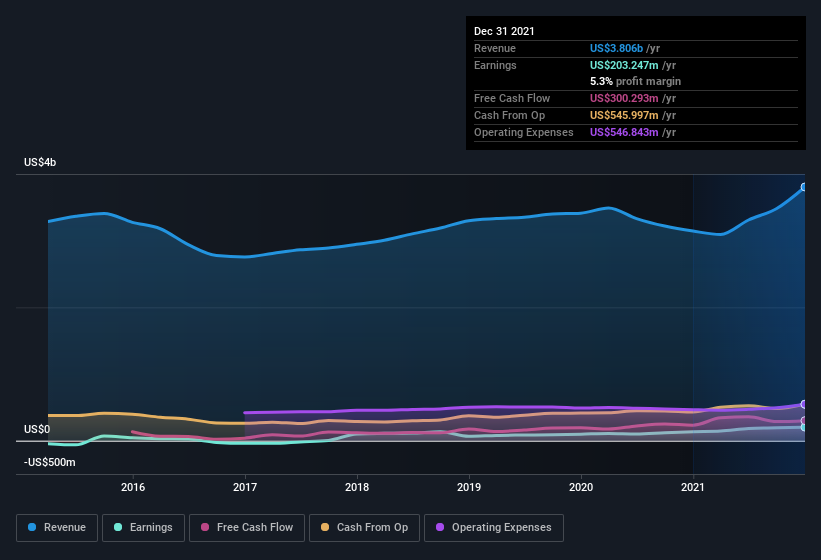Toggle the Earnings series legend
The image size is (821, 560).
[143, 528]
